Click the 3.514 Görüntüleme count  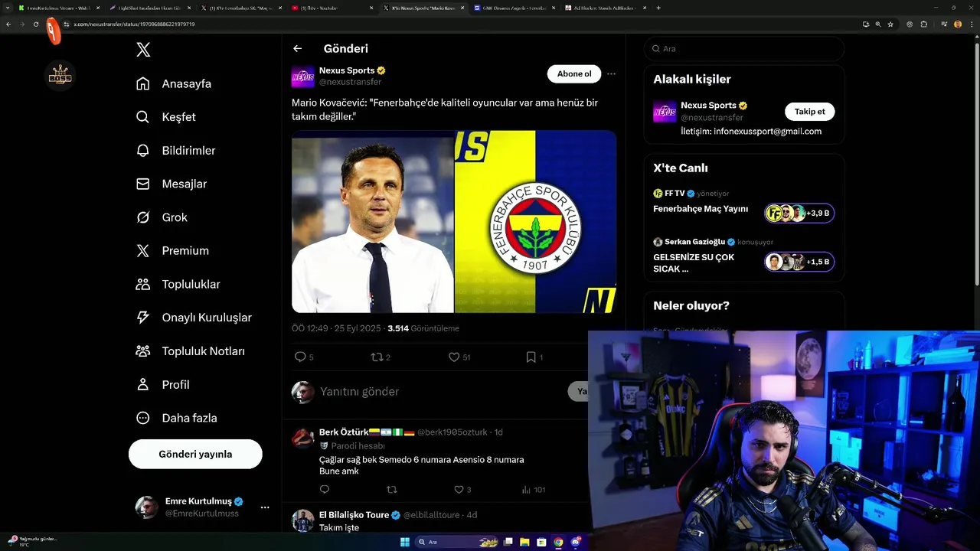[x=423, y=328]
